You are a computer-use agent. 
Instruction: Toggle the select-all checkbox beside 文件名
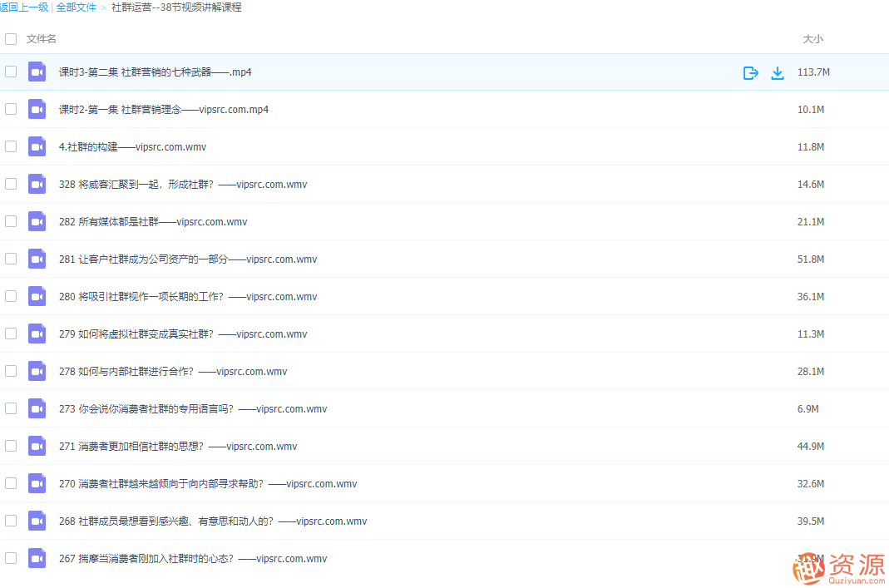point(11,39)
